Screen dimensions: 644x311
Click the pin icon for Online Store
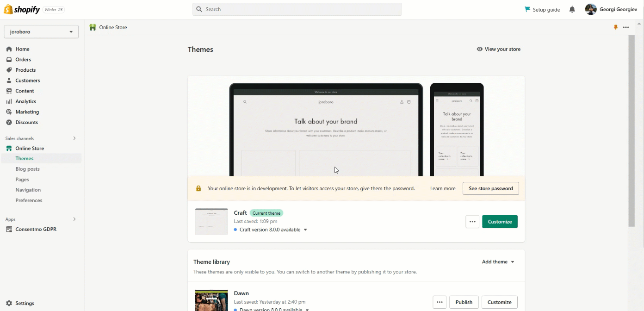tap(615, 27)
